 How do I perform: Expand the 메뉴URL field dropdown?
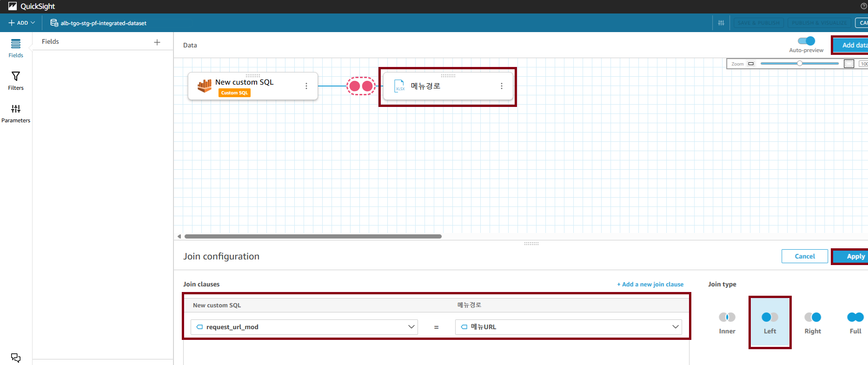pyautogui.click(x=569, y=327)
